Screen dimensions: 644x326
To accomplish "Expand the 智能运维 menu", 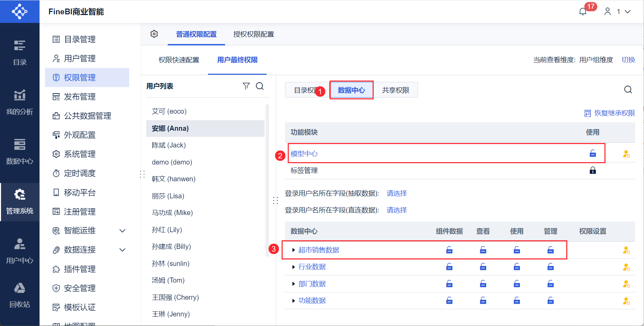I will coord(122,231).
